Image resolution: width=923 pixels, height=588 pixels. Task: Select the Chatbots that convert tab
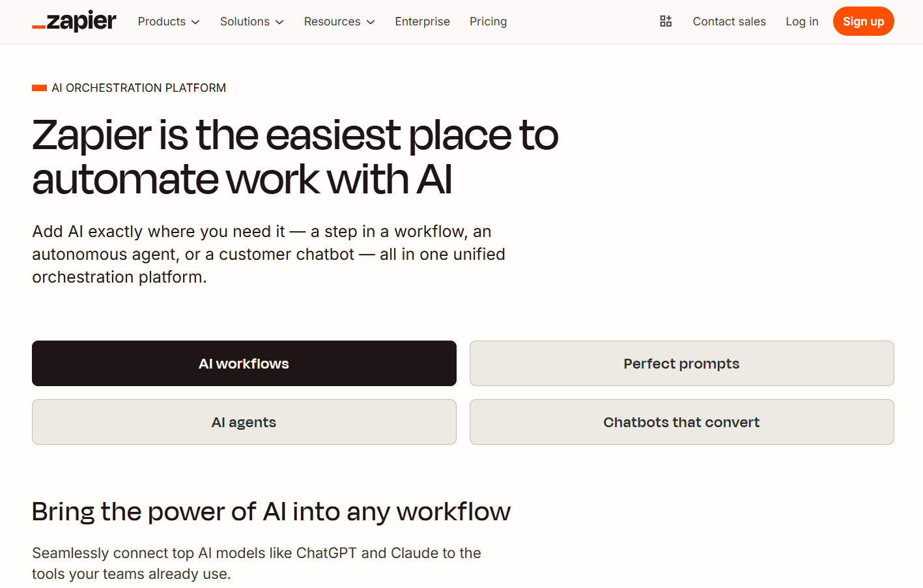(681, 422)
